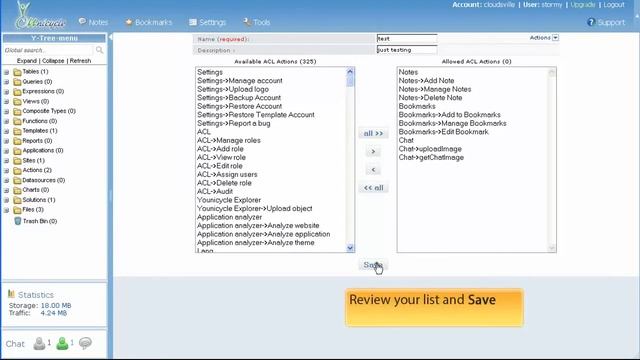Click the Name input field

[x=407, y=38]
